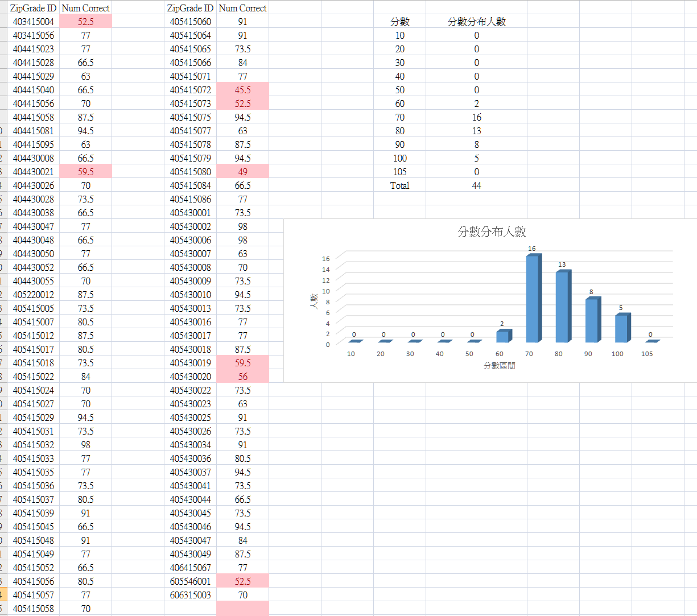
Task: Click the chart bar labeled 13
Action: click(x=563, y=307)
